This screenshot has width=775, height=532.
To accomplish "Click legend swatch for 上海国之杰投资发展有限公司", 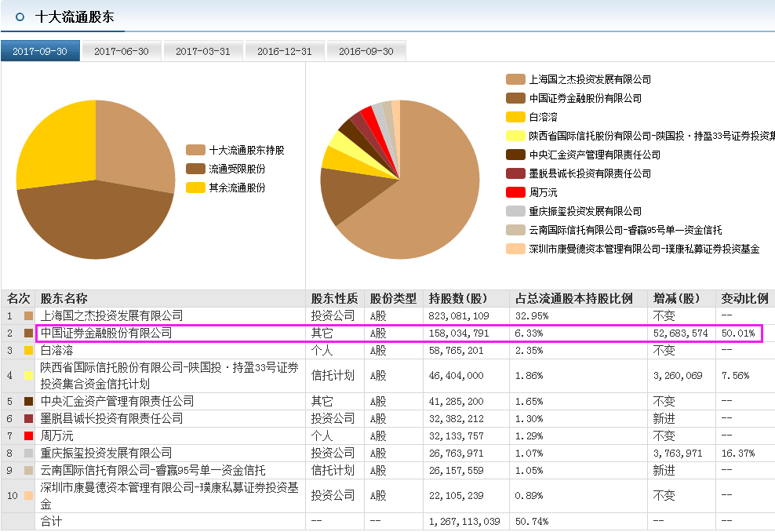I will [515, 79].
